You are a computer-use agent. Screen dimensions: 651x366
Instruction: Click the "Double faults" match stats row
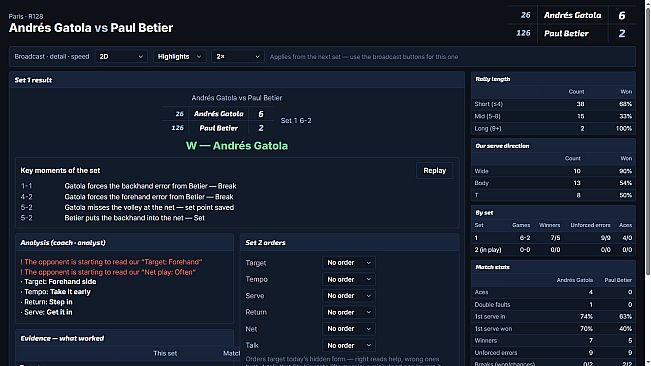pos(553,305)
